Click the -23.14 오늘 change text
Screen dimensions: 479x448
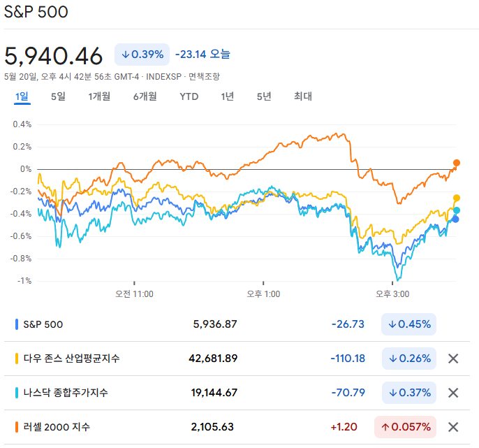click(x=202, y=55)
